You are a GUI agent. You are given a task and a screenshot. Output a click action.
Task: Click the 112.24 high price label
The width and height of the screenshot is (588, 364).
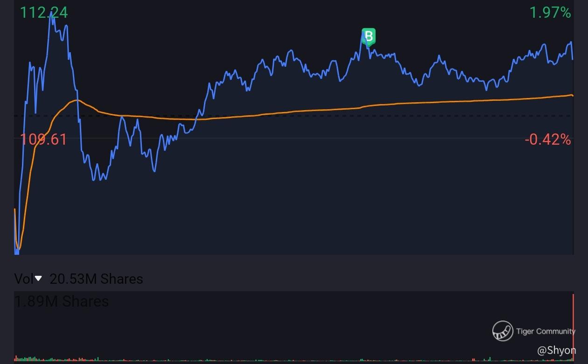44,13
